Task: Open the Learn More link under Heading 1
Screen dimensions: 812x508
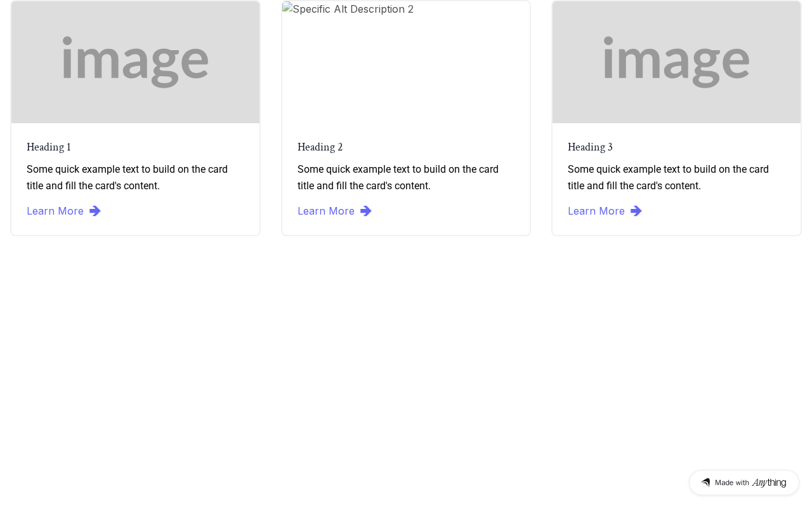Action: (x=55, y=211)
